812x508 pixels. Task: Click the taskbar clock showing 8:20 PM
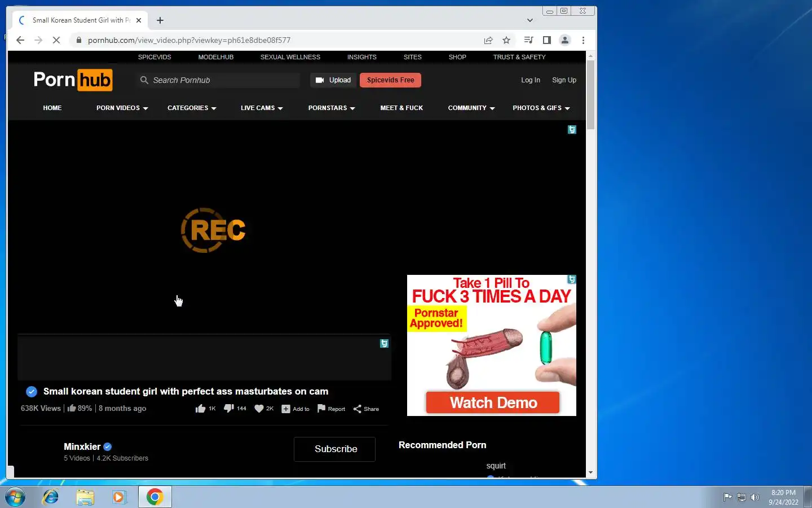coord(783,497)
